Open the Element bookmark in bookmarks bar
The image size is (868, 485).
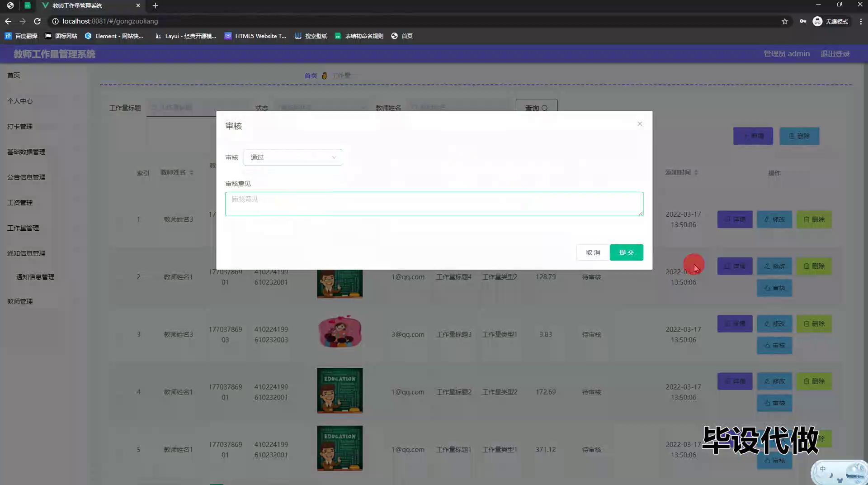pos(114,36)
